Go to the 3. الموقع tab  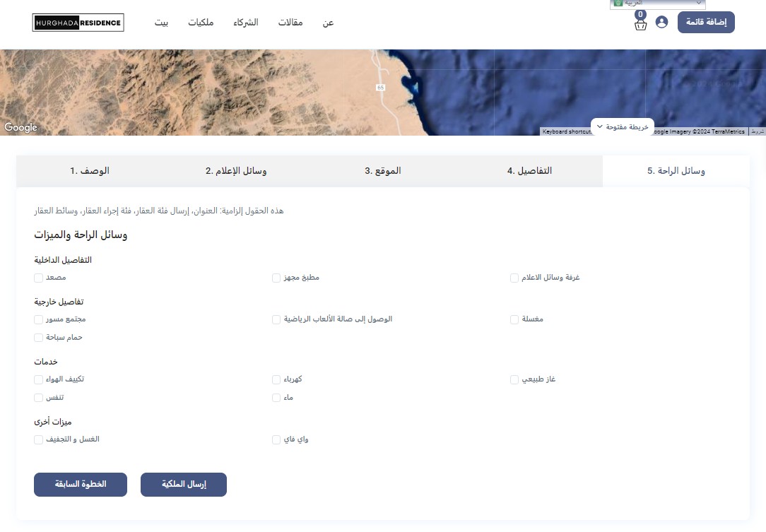(382, 171)
